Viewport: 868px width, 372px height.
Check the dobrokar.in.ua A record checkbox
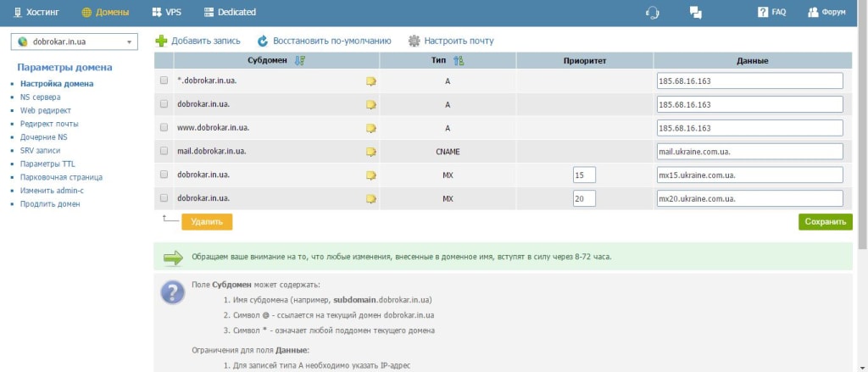[164, 103]
